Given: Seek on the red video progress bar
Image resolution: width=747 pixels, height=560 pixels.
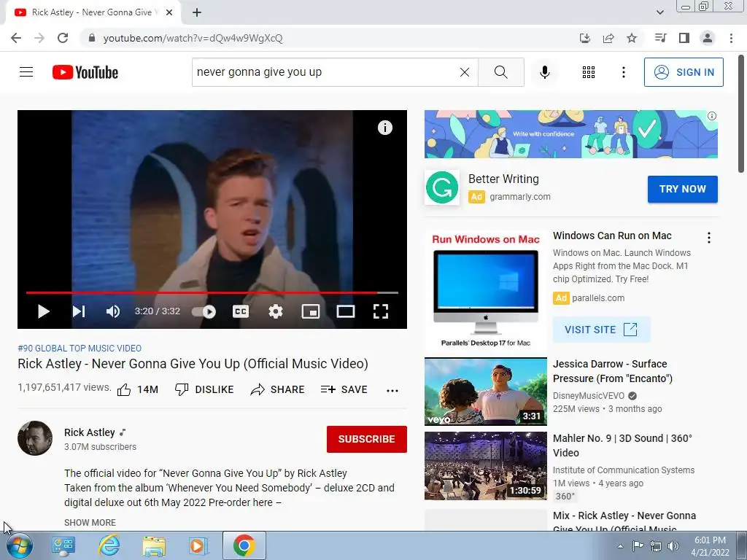Looking at the screenshot, I should [x=212, y=292].
